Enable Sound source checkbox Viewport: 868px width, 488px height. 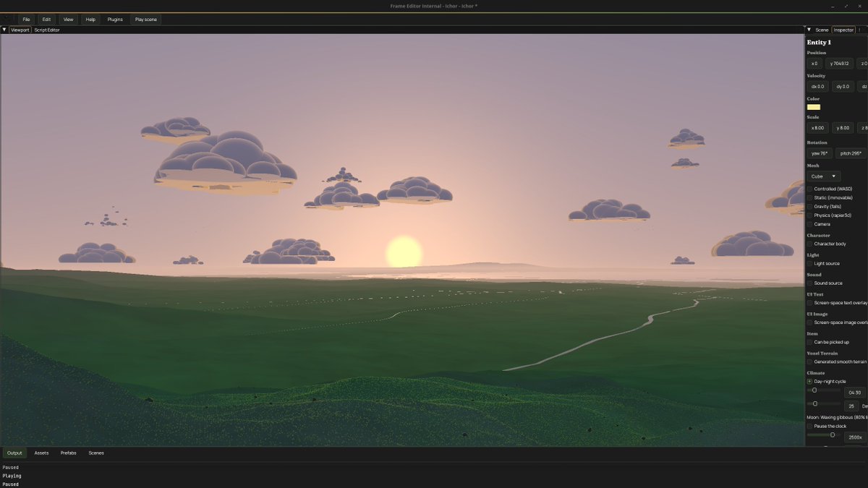(x=809, y=283)
